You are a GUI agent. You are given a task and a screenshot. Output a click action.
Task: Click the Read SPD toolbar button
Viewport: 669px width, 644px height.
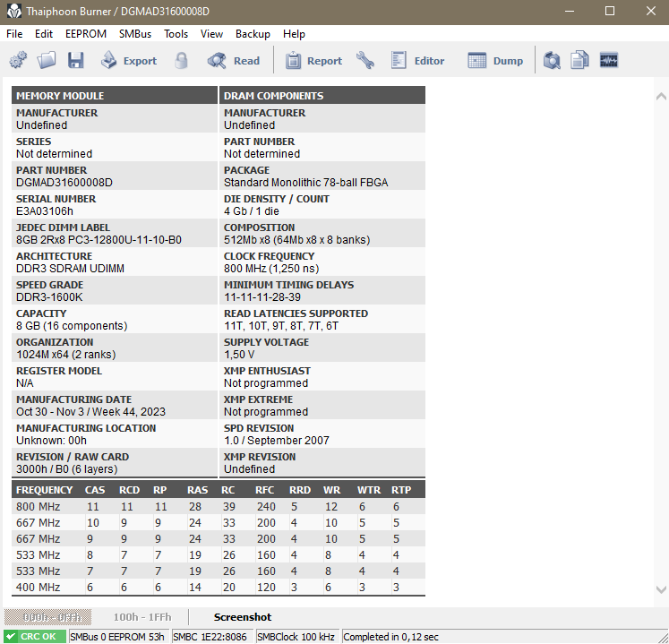click(234, 60)
